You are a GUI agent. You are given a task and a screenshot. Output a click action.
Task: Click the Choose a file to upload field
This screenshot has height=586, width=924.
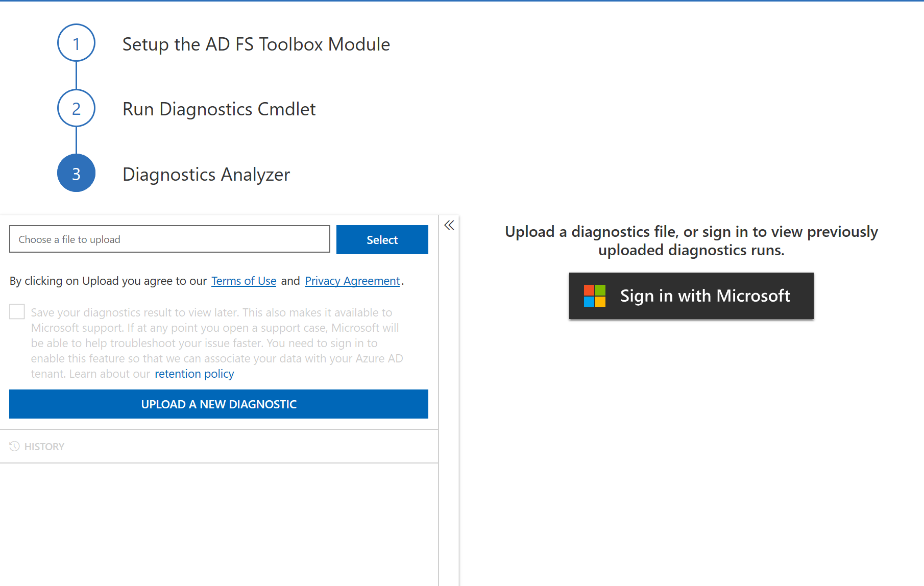click(x=169, y=239)
